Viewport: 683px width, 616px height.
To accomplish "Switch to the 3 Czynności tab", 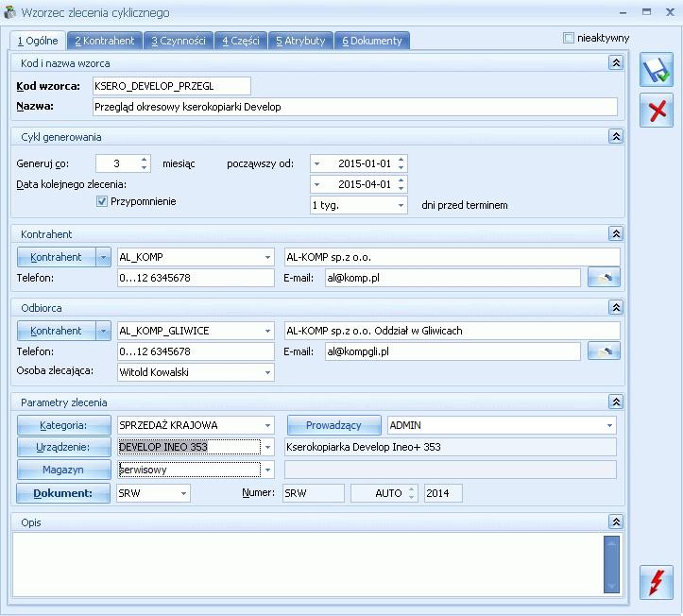I will click(x=179, y=41).
